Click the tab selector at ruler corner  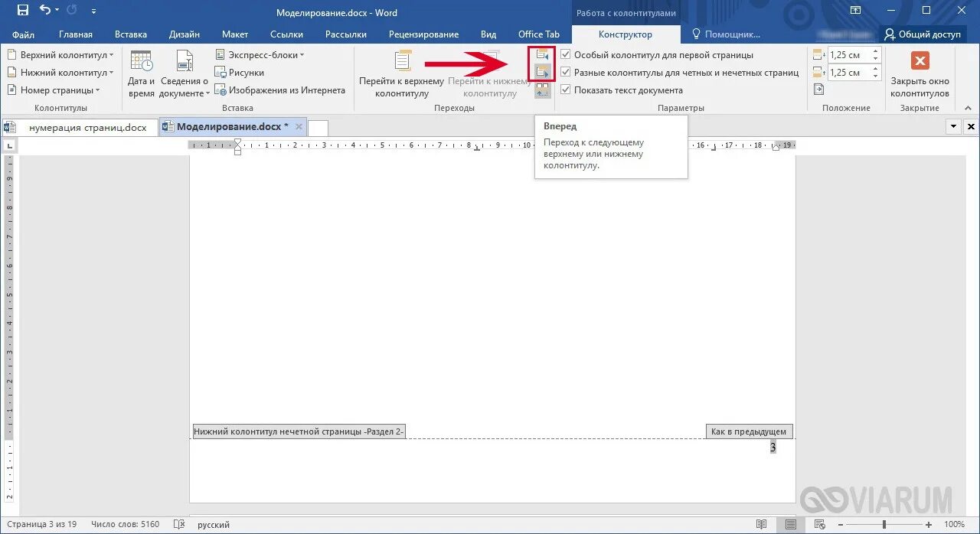coord(9,145)
